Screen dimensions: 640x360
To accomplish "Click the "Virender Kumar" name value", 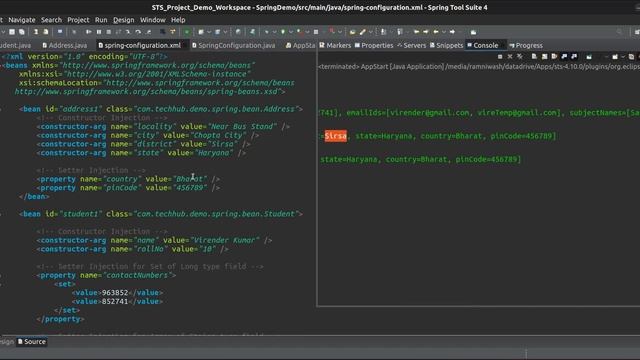I will [224, 240].
